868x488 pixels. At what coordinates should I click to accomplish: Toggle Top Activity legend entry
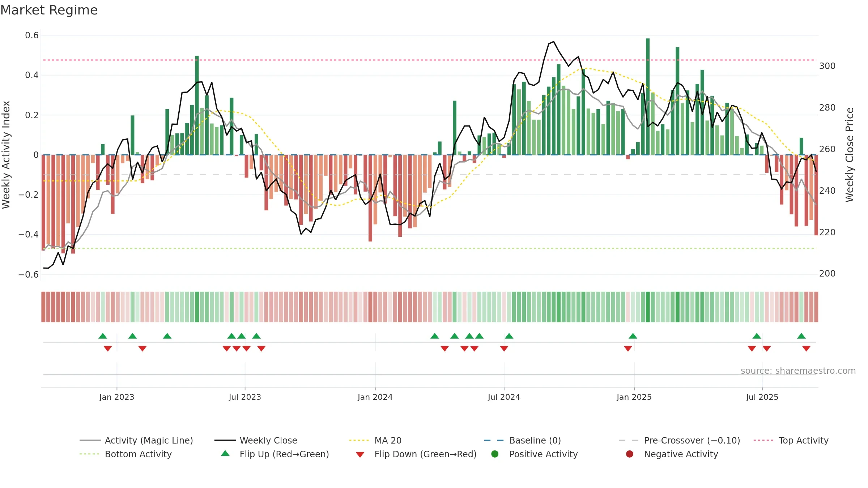[791, 440]
